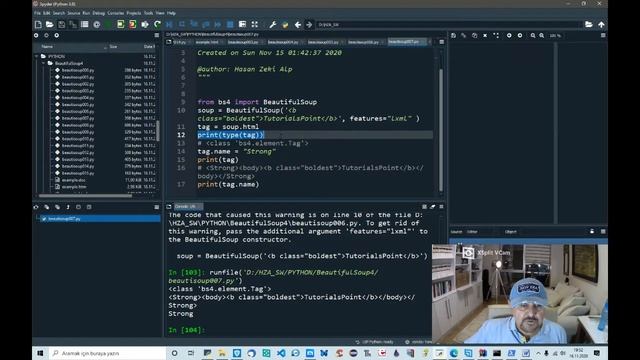Click the Size column header in file explorer
The width and height of the screenshot is (640, 360).
coord(113,47)
